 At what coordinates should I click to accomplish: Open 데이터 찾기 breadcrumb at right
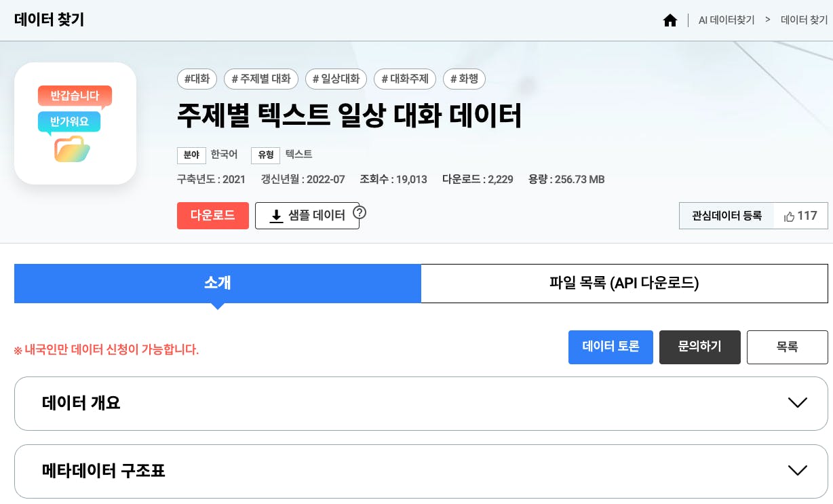tap(805, 20)
